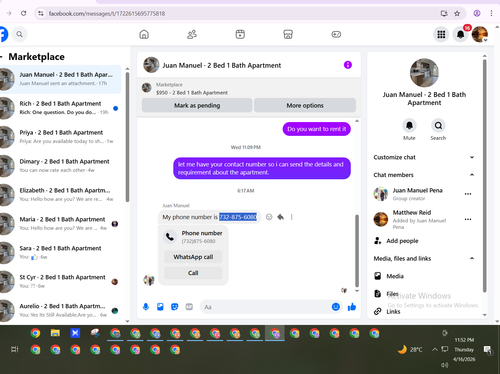Open the Maria - 2 Bed 1 Bath conversation
Viewport: 500px width, 374px height.
point(61,224)
